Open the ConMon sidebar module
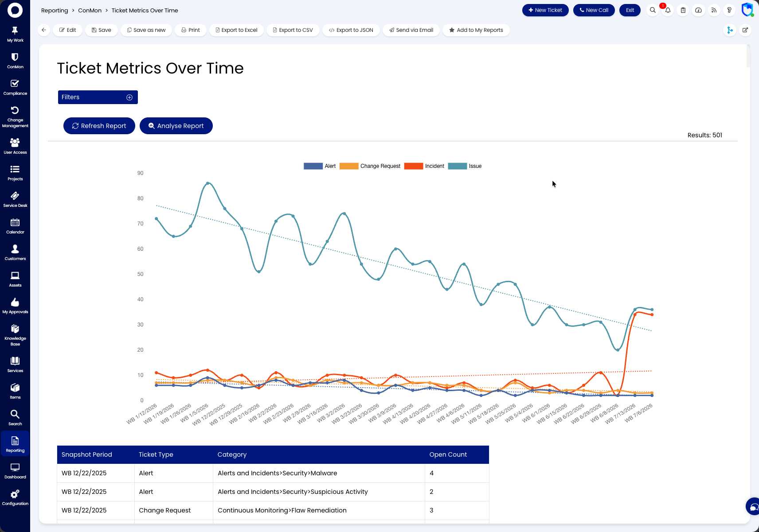759x532 pixels. (15, 61)
